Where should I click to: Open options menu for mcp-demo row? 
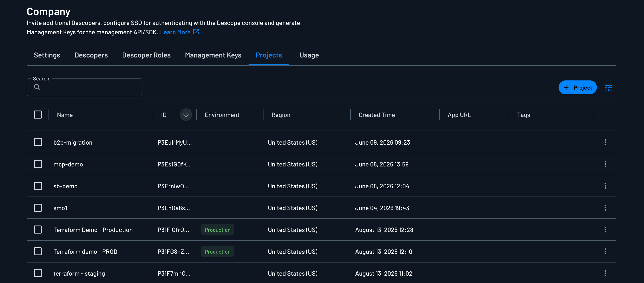pos(605,164)
